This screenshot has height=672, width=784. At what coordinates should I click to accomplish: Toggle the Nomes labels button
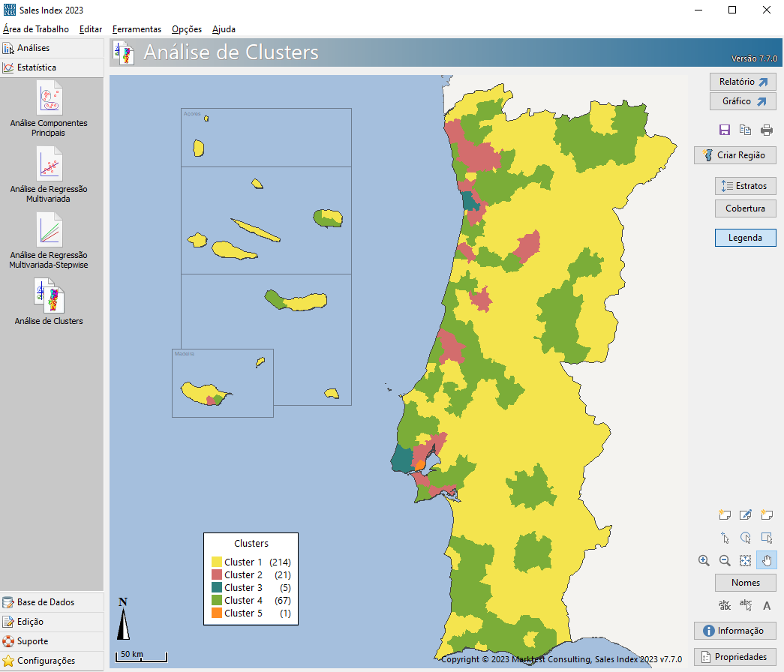coord(745,583)
